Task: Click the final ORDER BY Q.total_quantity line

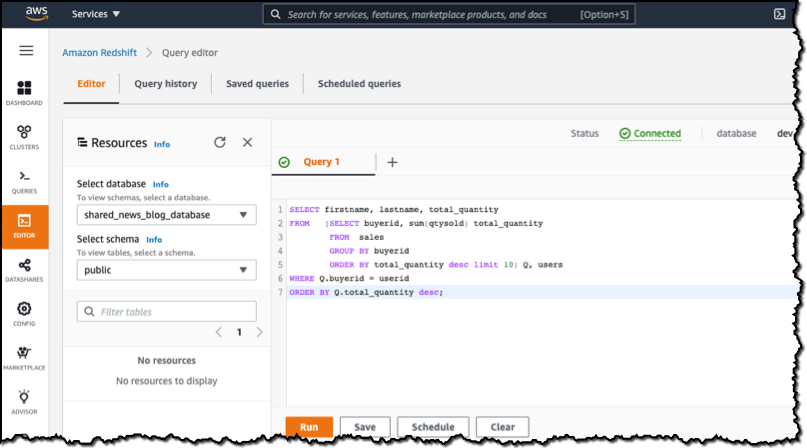Action: tap(366, 292)
